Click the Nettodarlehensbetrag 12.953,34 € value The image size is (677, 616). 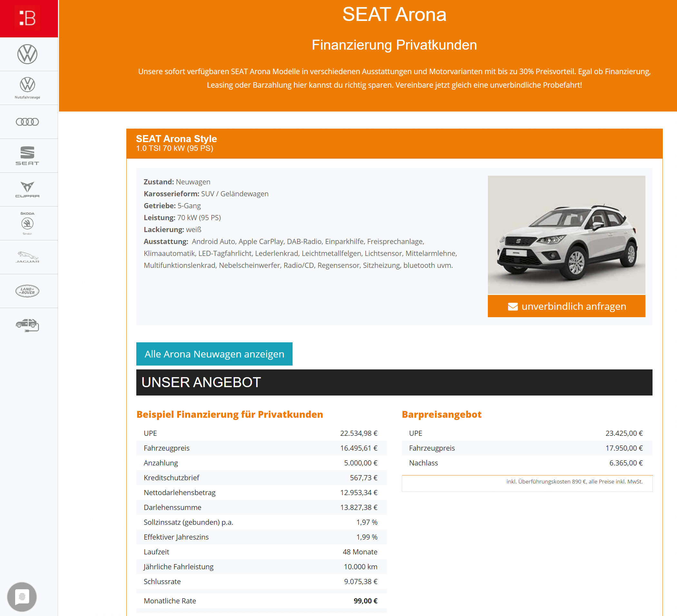(x=359, y=492)
